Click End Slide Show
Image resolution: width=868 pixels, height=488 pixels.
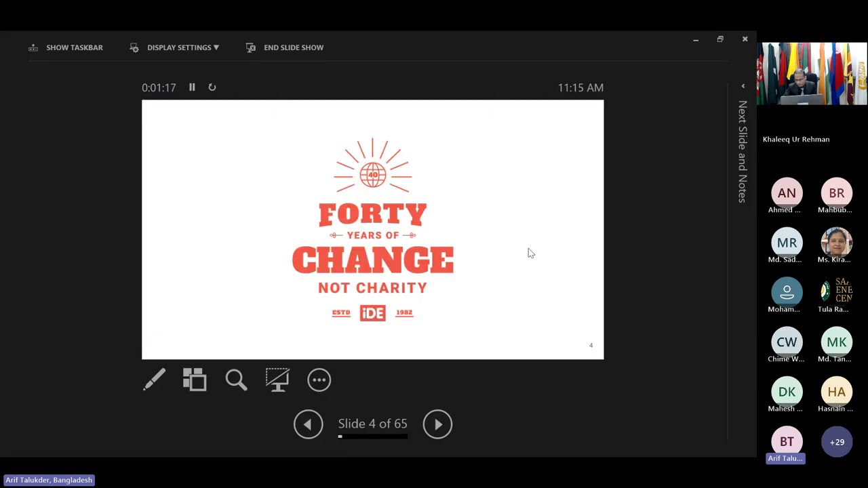(285, 47)
